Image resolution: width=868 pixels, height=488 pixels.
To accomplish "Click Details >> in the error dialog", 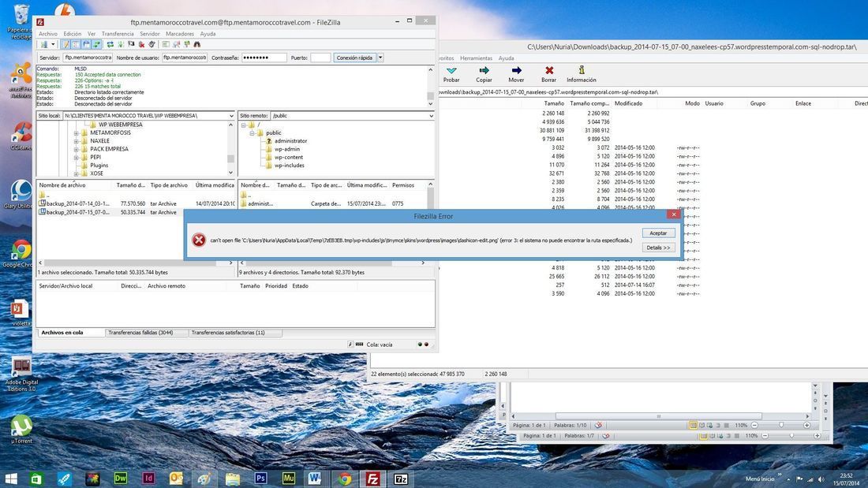I will [x=658, y=248].
